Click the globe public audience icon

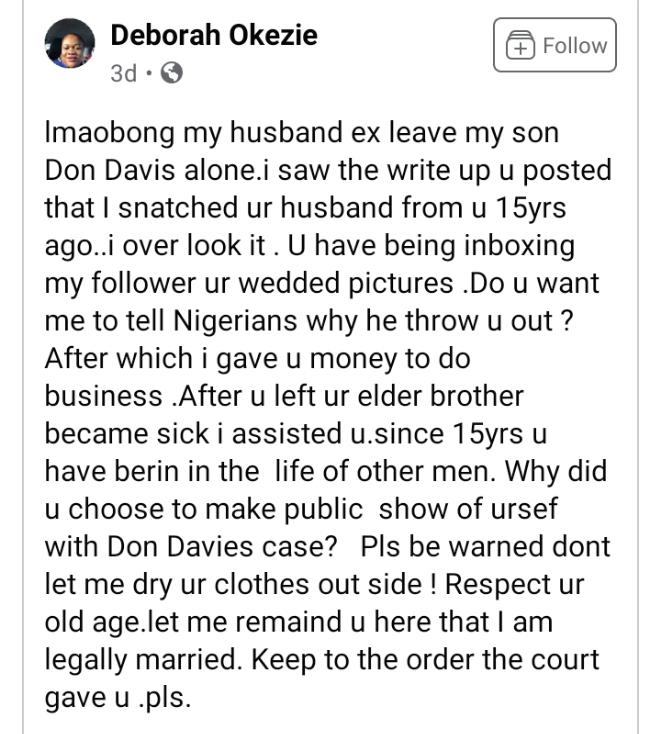click(172, 73)
